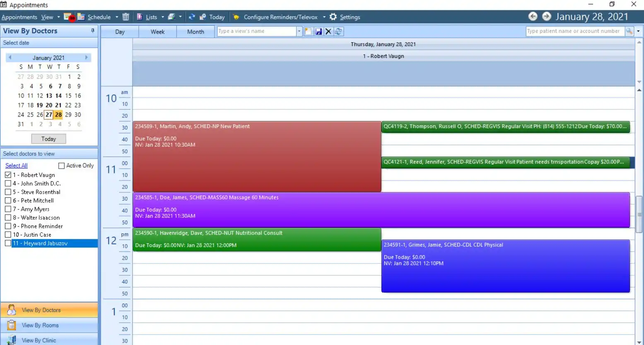Select January 27 in the mini calendar
The height and width of the screenshot is (345, 644).
[49, 114]
